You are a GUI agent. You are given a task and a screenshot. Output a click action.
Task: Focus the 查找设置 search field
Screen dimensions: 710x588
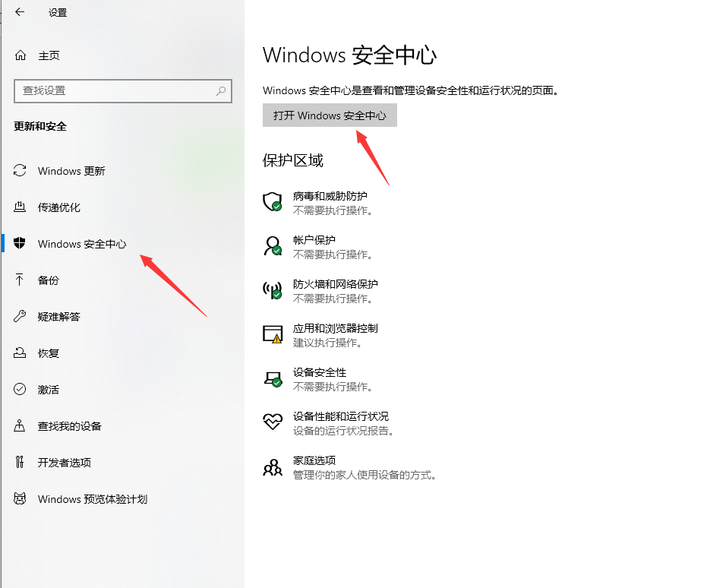tap(123, 90)
